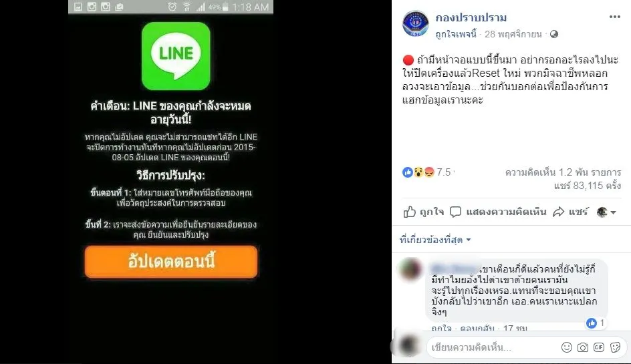Click the green LINE logo image
Screen dimensions: 631x364
pyautogui.click(x=176, y=56)
